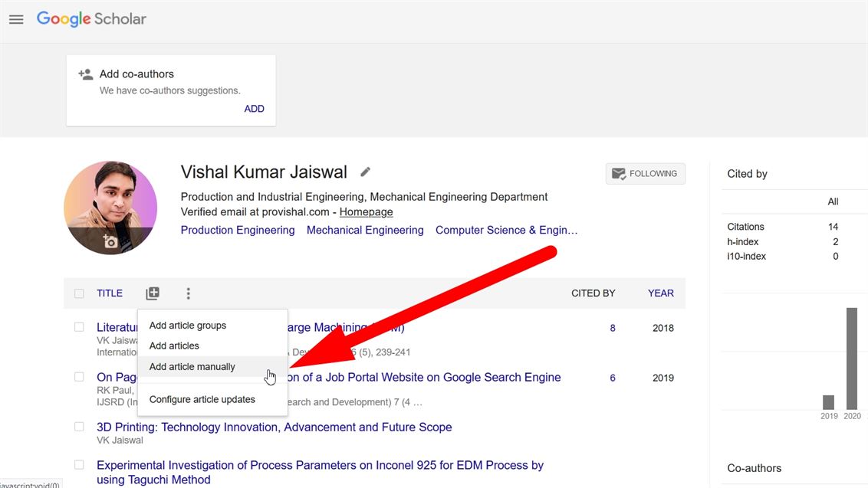
Task: Check the Experimental Investigation article checkbox
Action: (x=79, y=465)
